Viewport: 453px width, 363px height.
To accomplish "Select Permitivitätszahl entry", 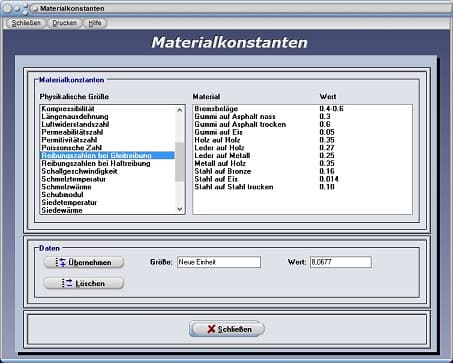I will [107, 140].
